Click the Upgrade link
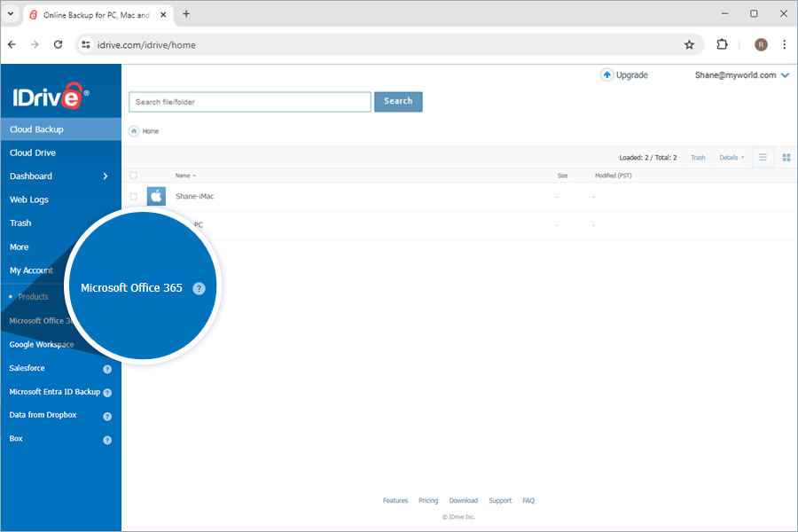The height and width of the screenshot is (532, 798). tap(631, 74)
